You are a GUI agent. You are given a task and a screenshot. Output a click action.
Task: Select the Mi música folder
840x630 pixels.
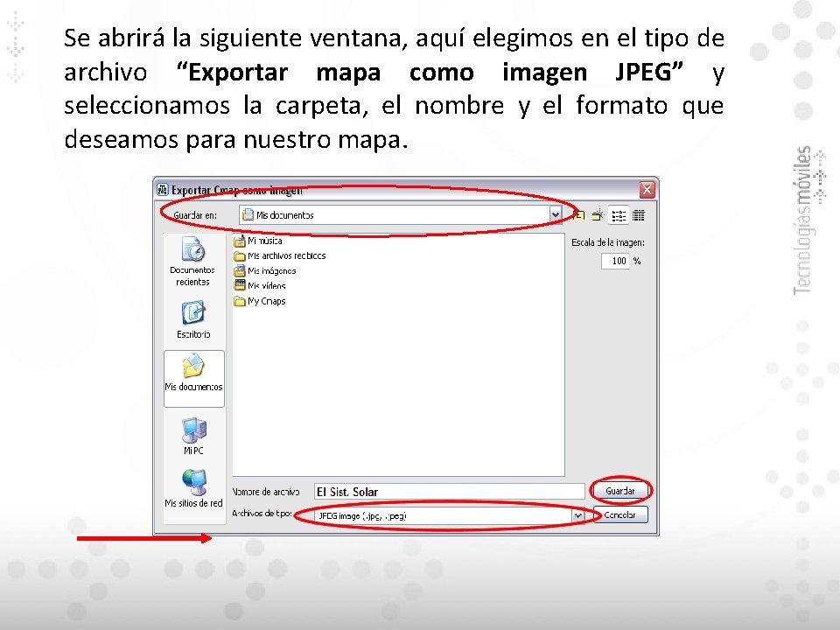[258, 241]
